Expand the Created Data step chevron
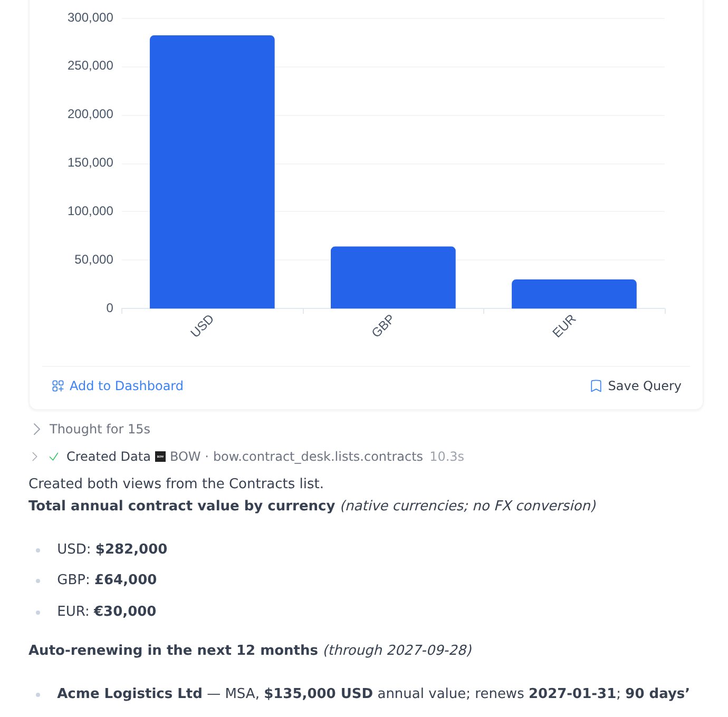The image size is (728, 717). [x=35, y=457]
